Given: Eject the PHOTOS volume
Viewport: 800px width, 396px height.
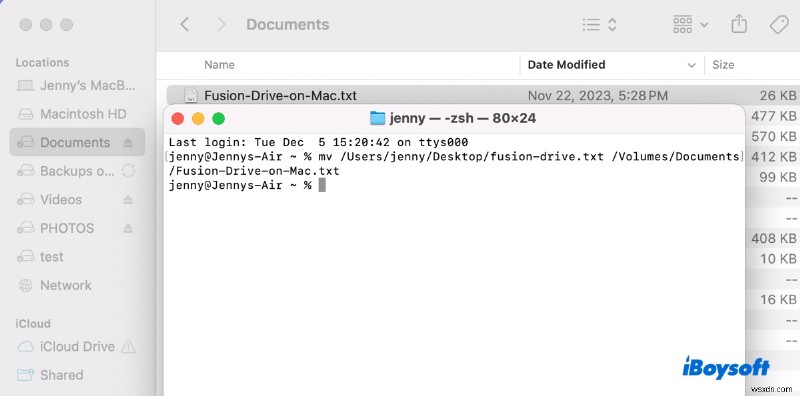Looking at the screenshot, I should tap(128, 228).
